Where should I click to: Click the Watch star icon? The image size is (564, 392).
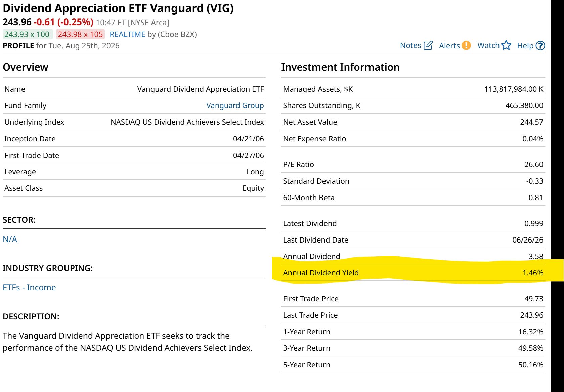point(506,45)
